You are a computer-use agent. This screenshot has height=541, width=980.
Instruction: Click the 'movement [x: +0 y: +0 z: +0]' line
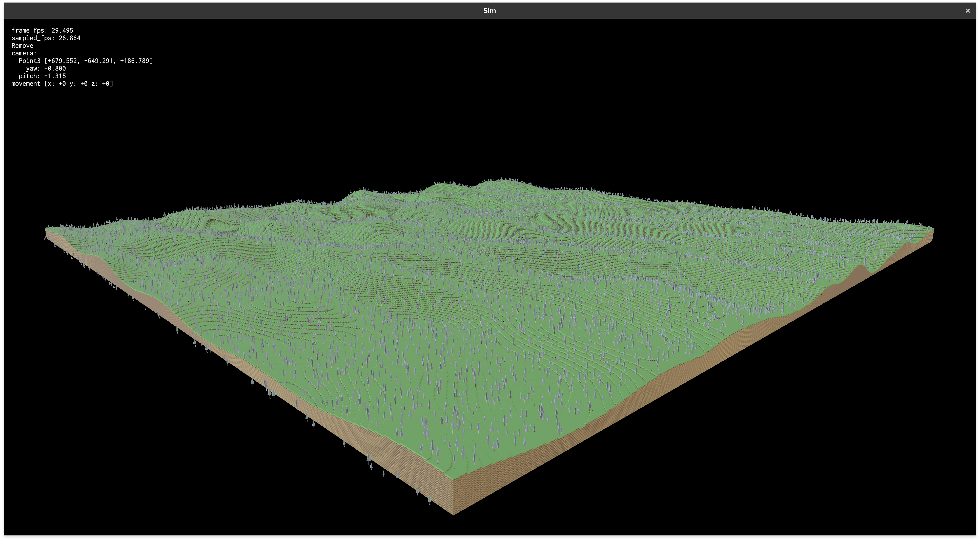click(x=63, y=84)
